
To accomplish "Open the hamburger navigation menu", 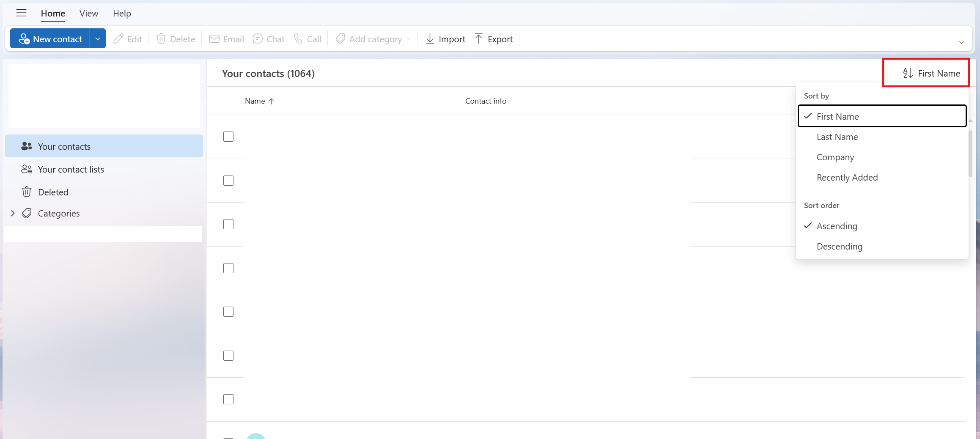I will tap(21, 13).
